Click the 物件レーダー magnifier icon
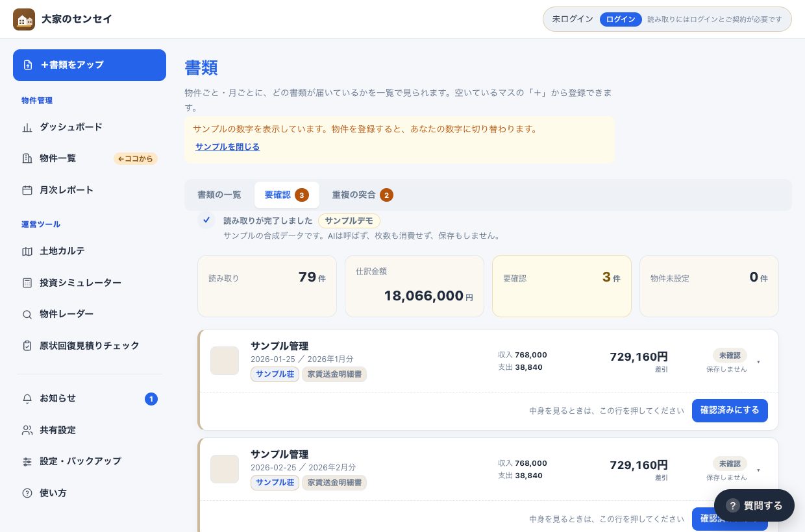 click(x=27, y=314)
